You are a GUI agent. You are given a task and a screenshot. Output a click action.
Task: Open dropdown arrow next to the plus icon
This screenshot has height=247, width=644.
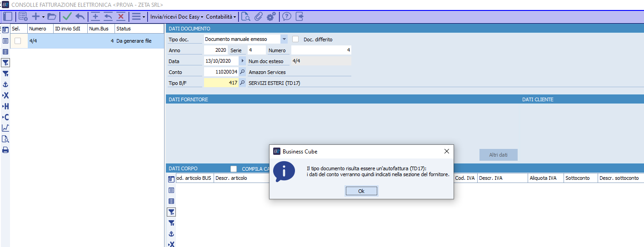tap(43, 17)
